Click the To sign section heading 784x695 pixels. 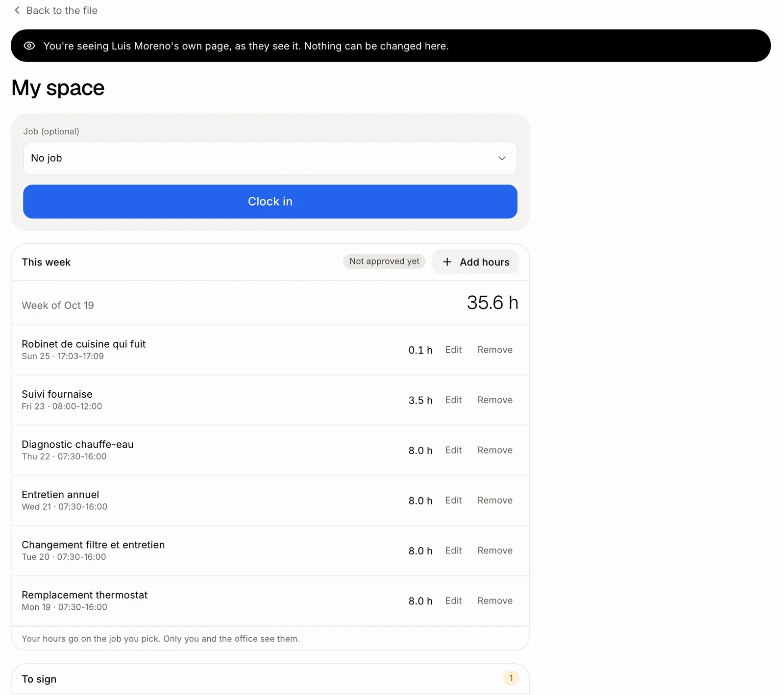click(x=39, y=679)
